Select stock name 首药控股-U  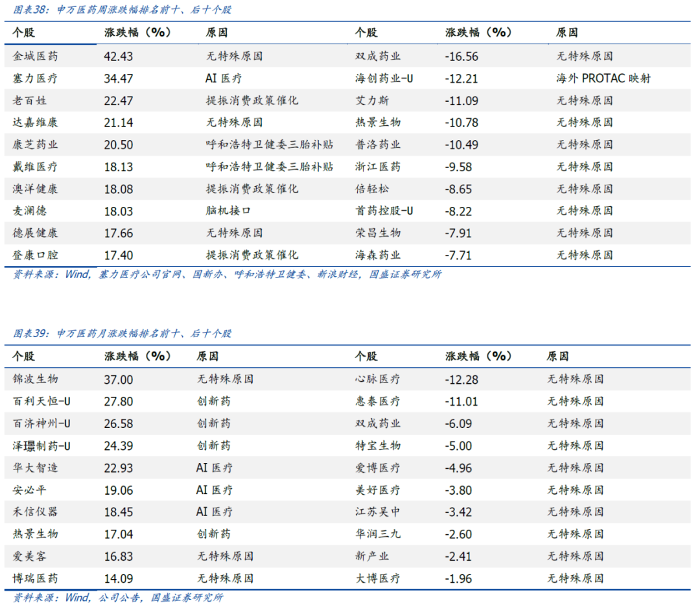(x=384, y=211)
